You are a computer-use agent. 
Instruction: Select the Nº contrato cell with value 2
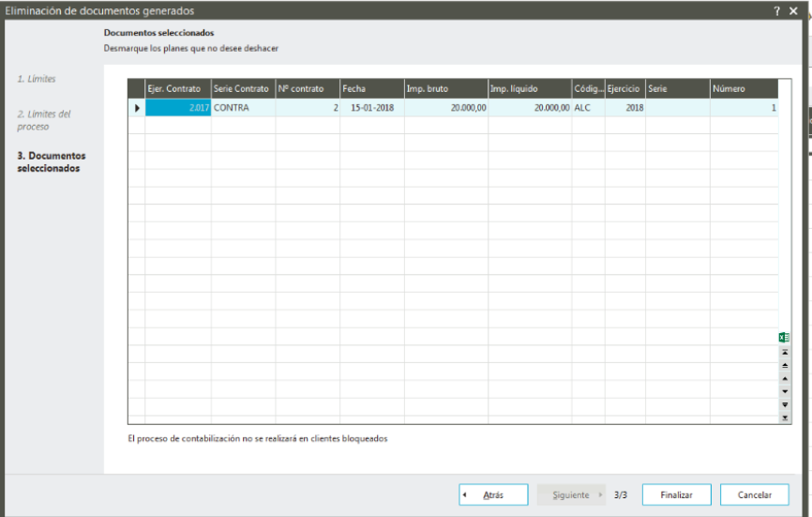point(308,108)
